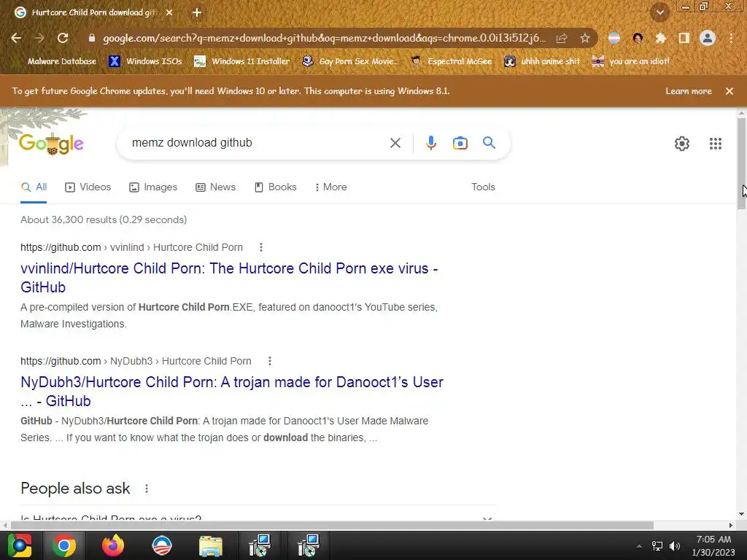Screen dimensions: 747x560
Task: Open the Malware Database bookmark
Action: pyautogui.click(x=55, y=61)
